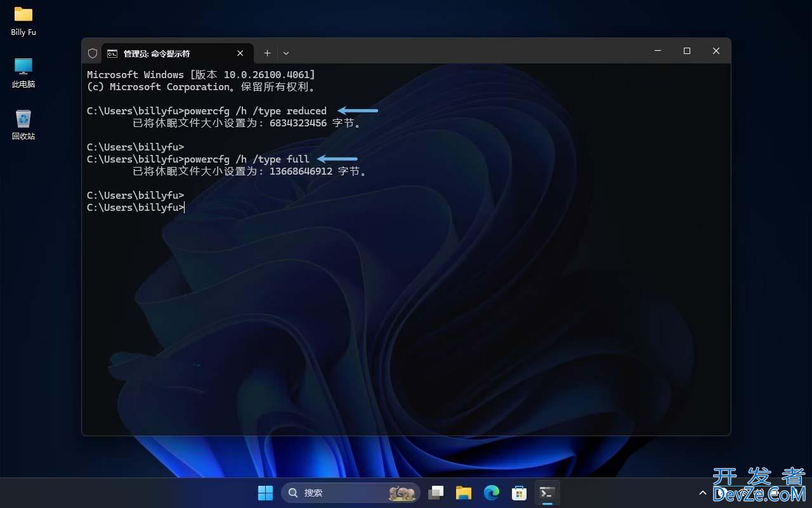Click the '(c) Microsoft Corporation。保留所有权利。' line
This screenshot has width=812, height=508.
point(201,87)
